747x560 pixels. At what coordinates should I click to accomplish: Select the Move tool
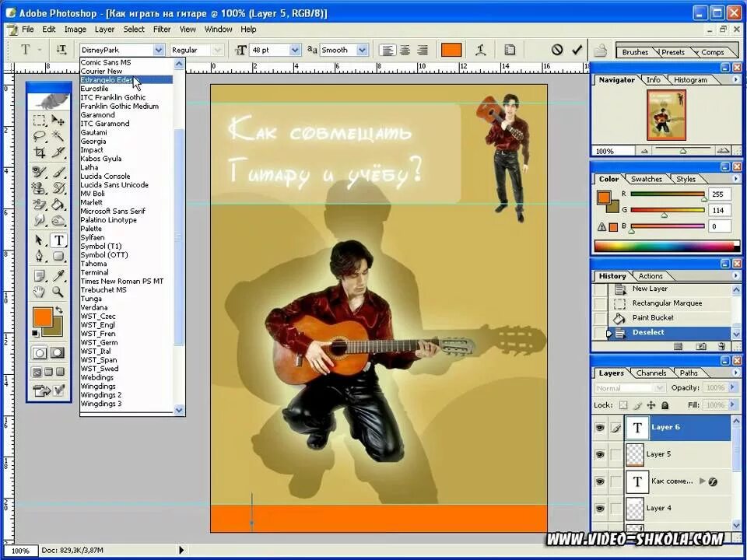point(58,120)
